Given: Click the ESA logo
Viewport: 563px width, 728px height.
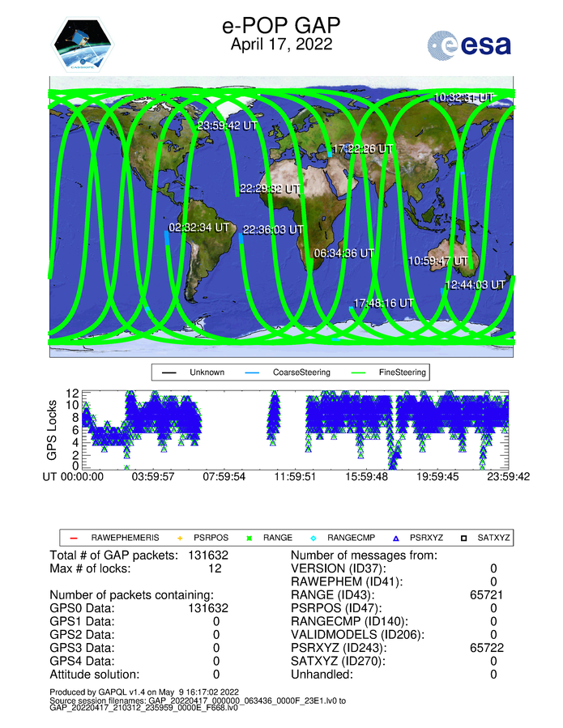Looking at the screenshot, I should pyautogui.click(x=469, y=45).
